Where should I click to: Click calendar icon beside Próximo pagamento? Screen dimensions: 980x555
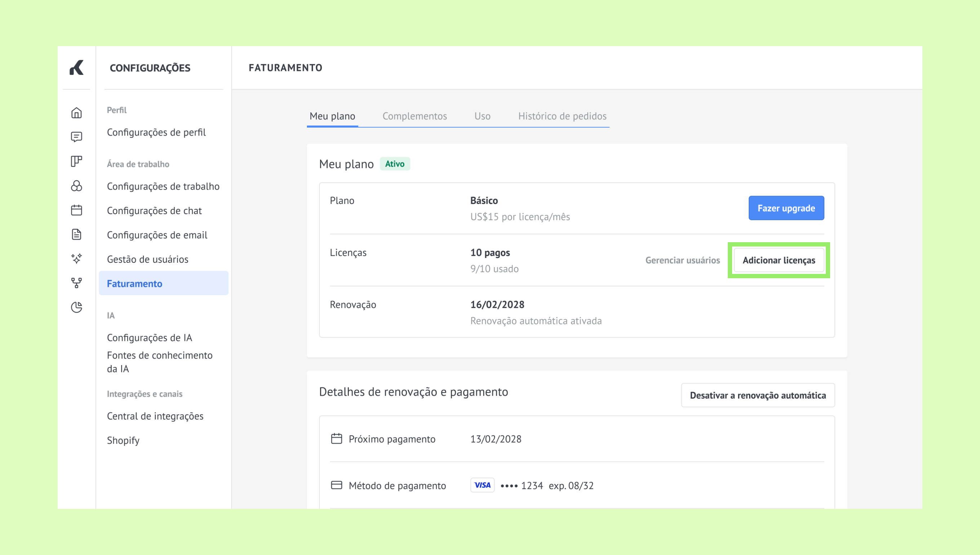coord(337,439)
